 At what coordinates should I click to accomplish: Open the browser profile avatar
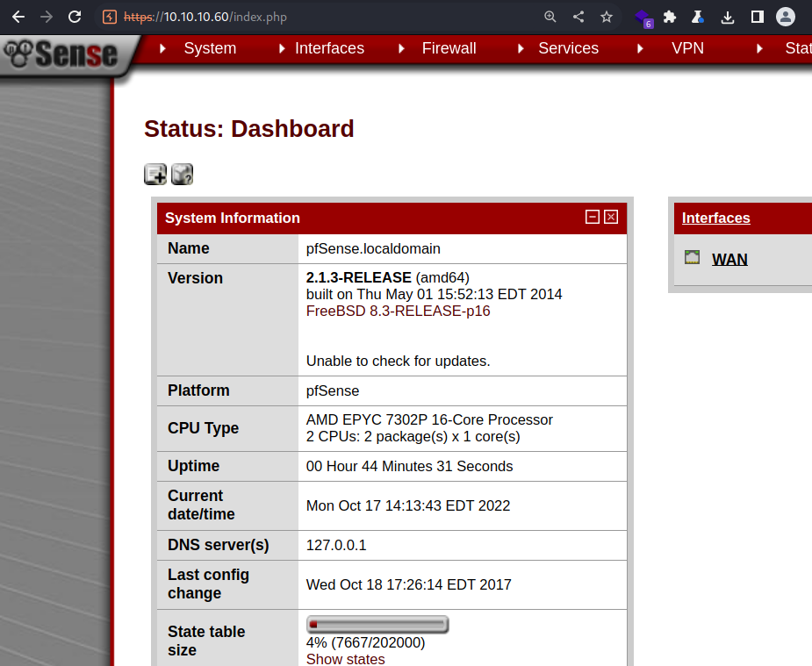(x=786, y=17)
